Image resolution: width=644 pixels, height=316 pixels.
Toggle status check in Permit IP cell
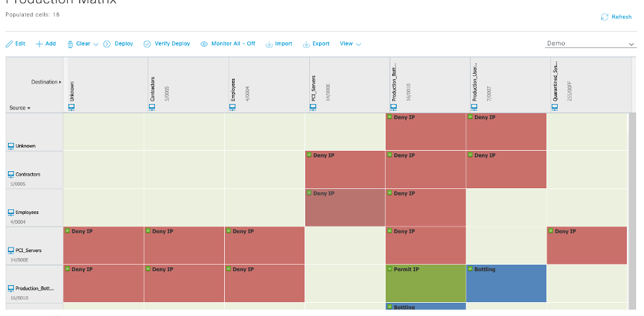(390, 269)
